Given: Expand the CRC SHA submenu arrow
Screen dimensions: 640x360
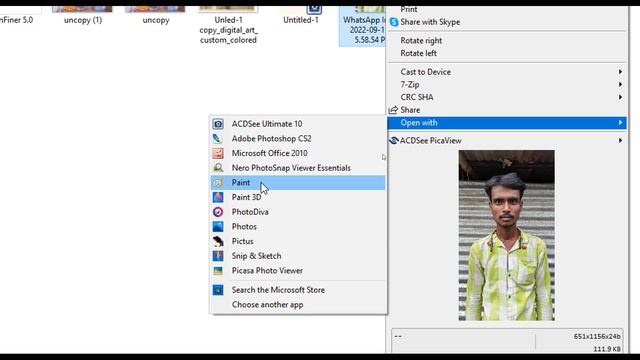Looking at the screenshot, I should pos(620,97).
